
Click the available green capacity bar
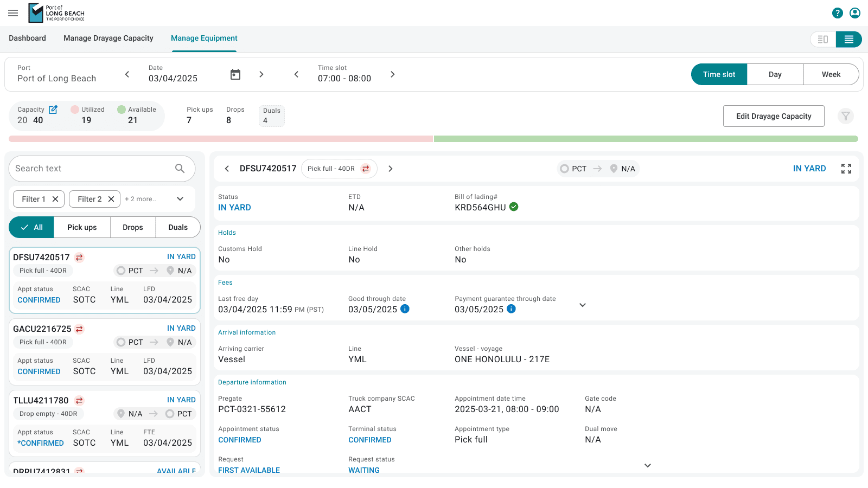click(646, 139)
